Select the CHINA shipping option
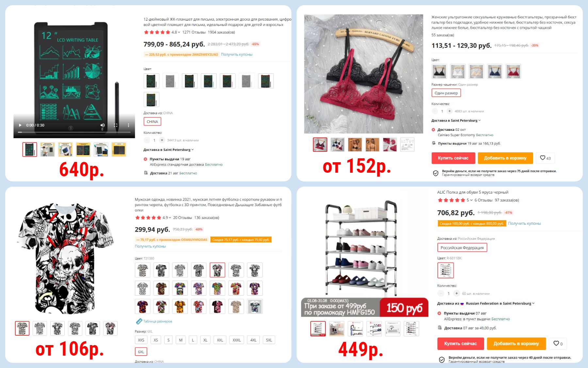 click(152, 122)
